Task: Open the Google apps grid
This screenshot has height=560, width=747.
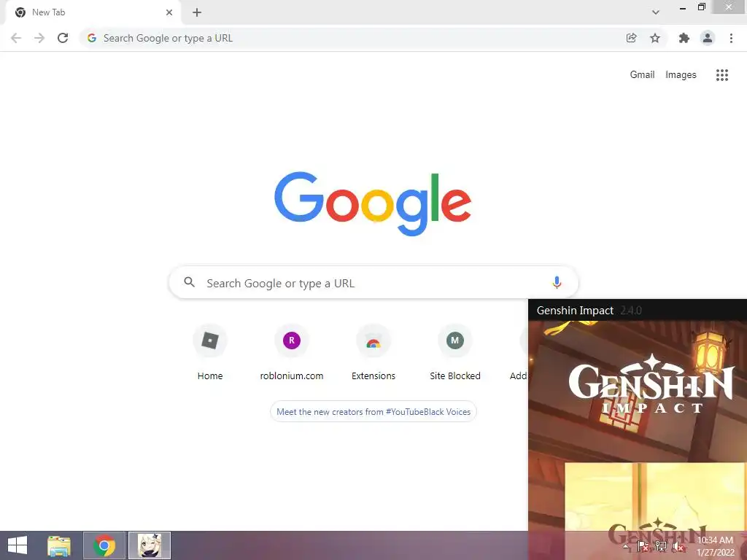Action: pos(721,75)
